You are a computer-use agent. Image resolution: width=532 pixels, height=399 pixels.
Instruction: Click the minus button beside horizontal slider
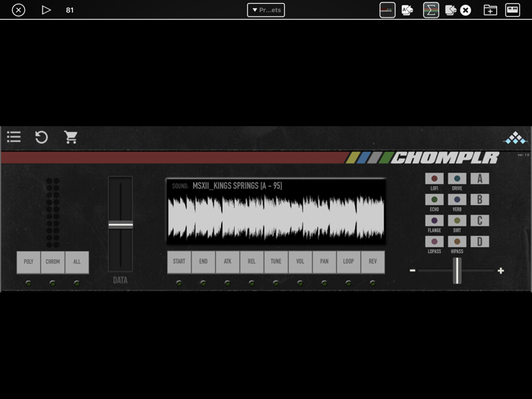pos(412,271)
